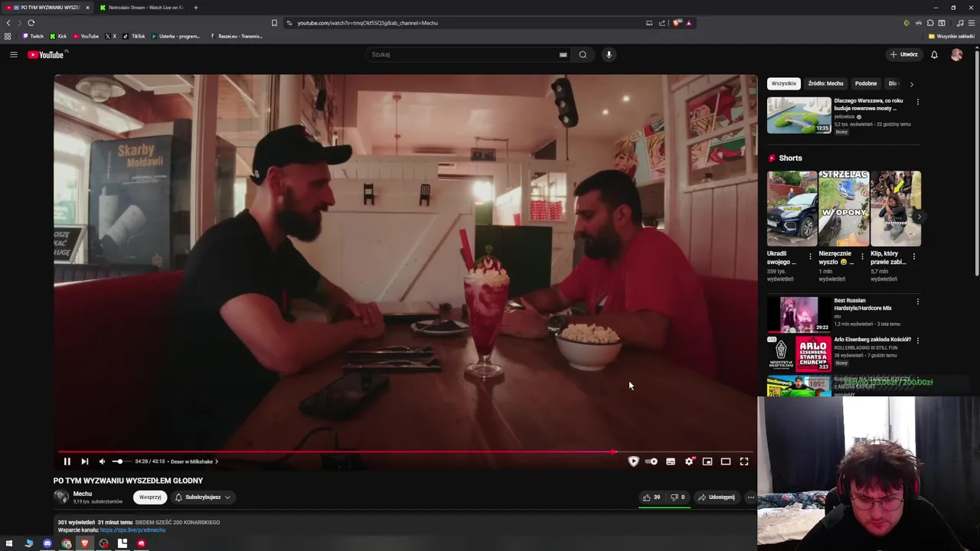Dislike the video
This screenshot has width=980, height=551.
(678, 497)
